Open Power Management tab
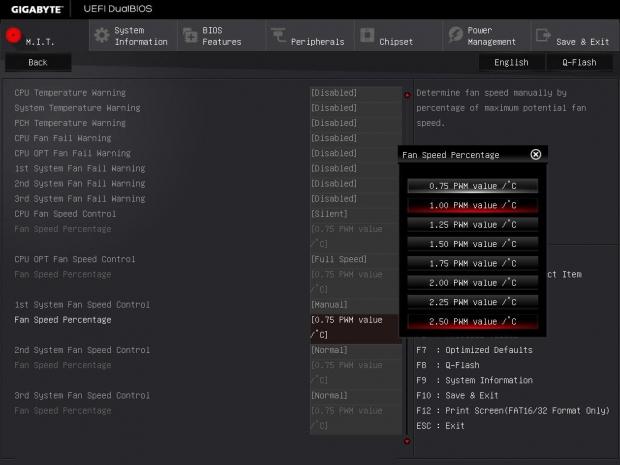The height and width of the screenshot is (465, 620). pyautogui.click(x=487, y=36)
